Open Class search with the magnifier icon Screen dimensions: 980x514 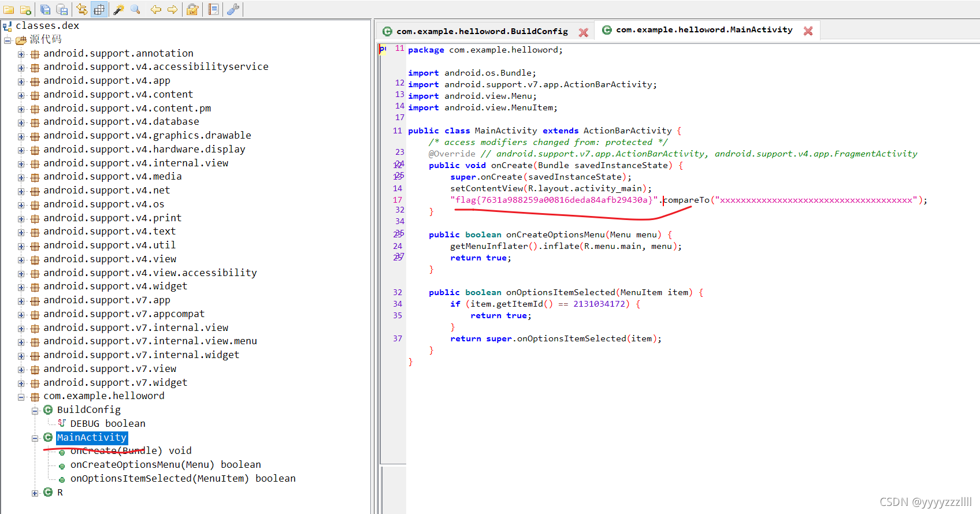(136, 9)
